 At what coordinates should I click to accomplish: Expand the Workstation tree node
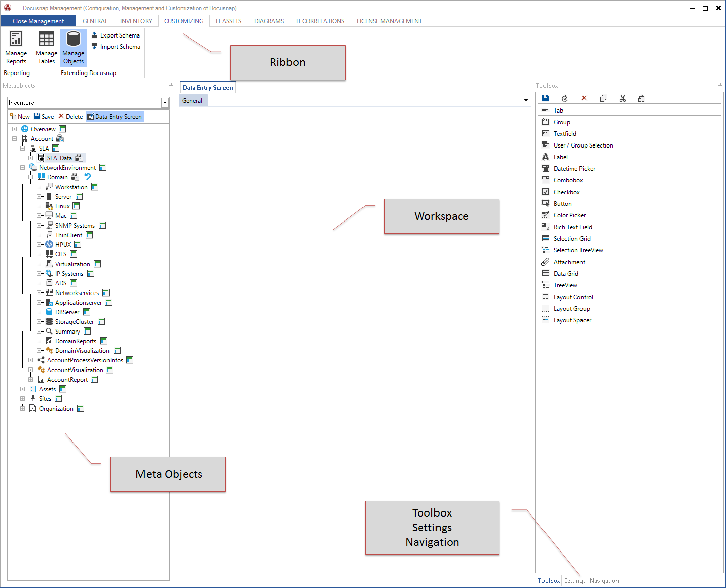[x=39, y=187]
